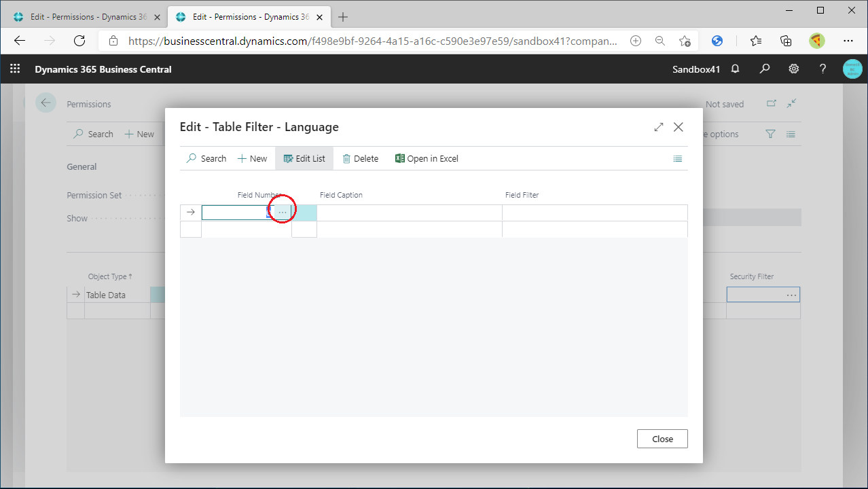Open the Microsoft 365 app launcher grid

(x=15, y=69)
